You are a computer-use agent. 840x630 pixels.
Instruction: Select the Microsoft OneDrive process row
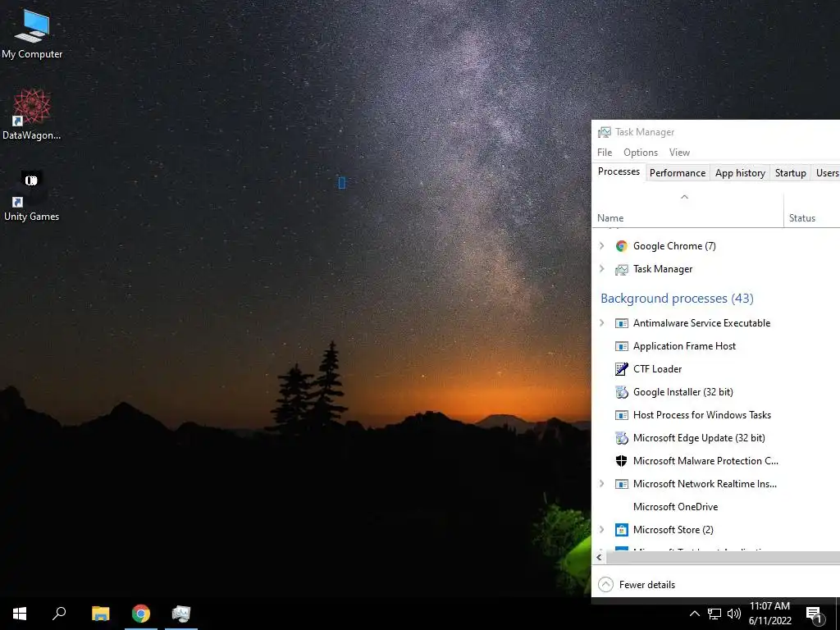click(715, 507)
